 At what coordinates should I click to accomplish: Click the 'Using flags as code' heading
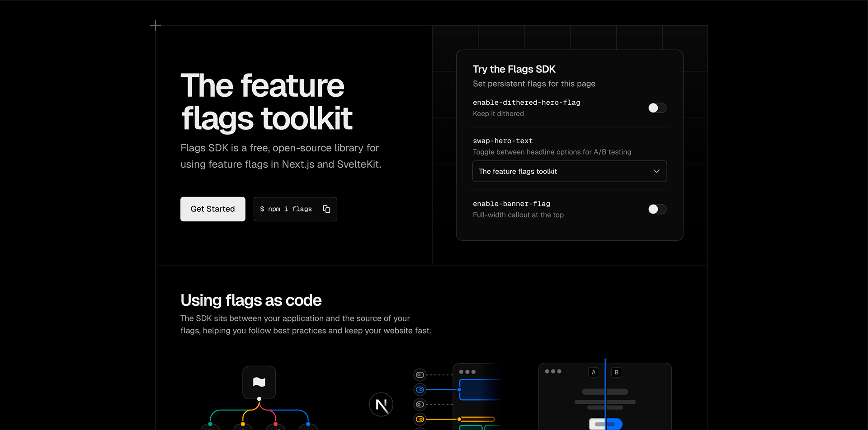tap(251, 300)
